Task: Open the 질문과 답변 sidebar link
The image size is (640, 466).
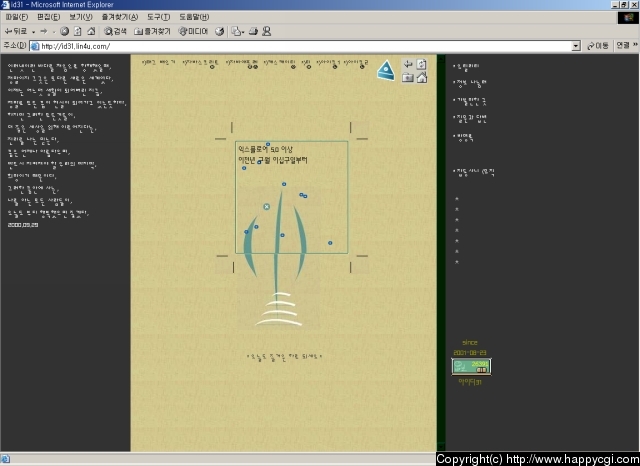Action: (x=470, y=119)
